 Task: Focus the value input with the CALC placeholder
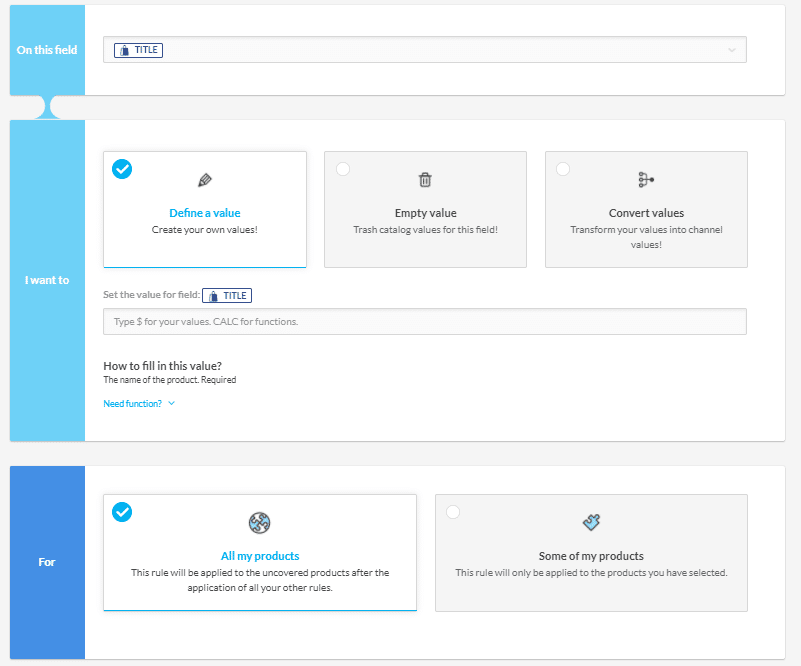(x=425, y=321)
